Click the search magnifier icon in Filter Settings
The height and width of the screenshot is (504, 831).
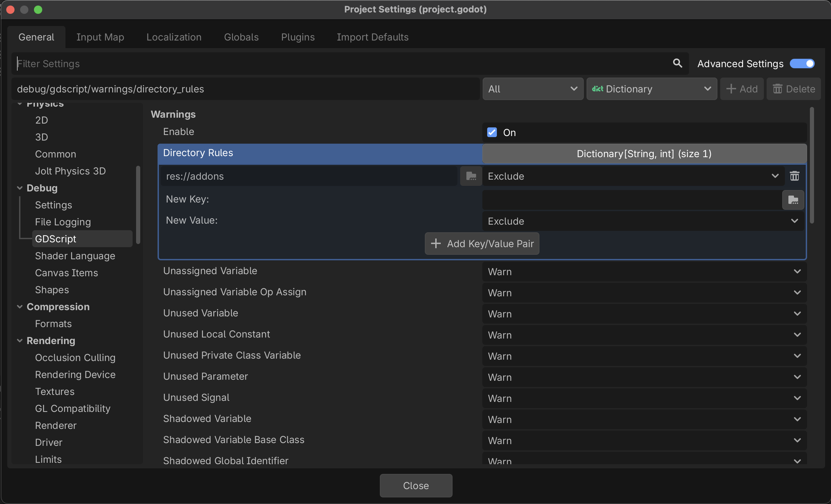[x=677, y=63]
